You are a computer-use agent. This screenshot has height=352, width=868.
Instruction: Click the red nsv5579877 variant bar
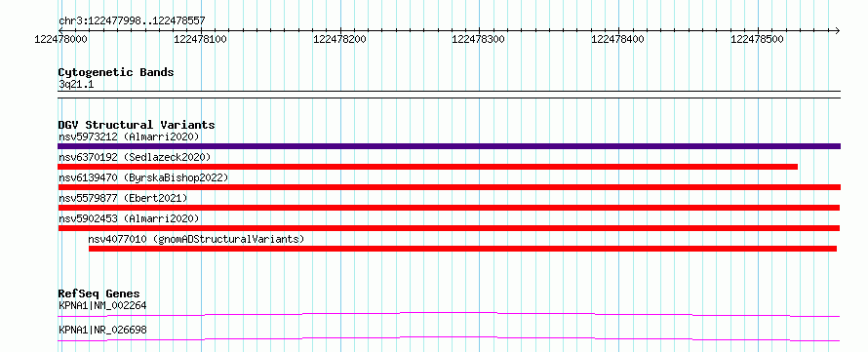[x=449, y=208]
